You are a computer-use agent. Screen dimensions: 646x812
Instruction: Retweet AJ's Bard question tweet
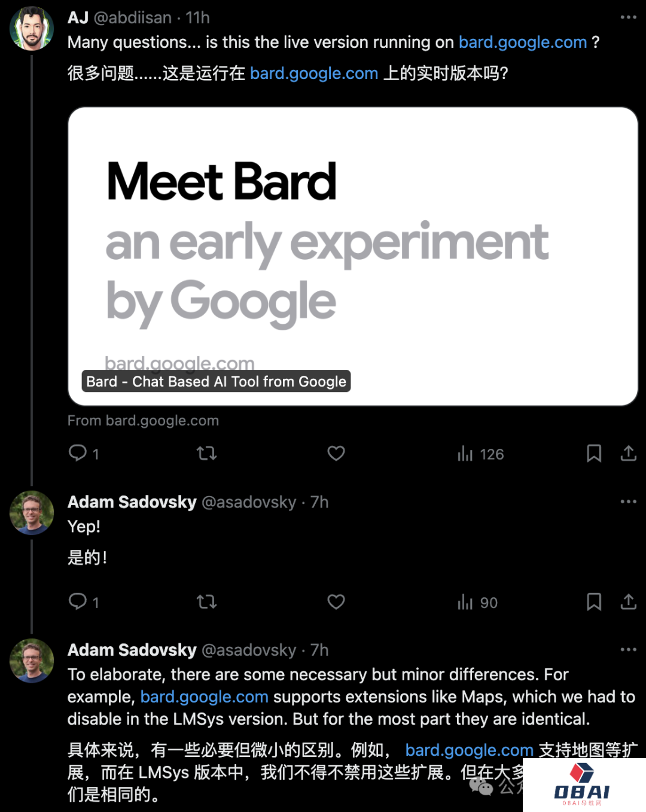click(x=207, y=454)
